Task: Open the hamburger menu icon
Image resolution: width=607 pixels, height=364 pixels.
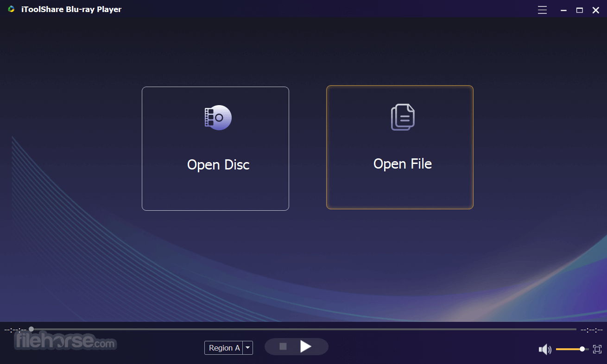Action: pos(542,10)
